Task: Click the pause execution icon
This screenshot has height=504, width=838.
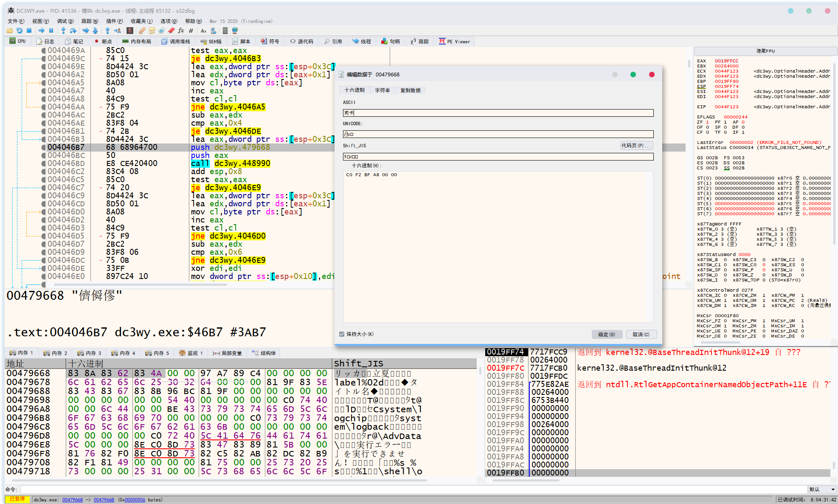Action: pos(51,31)
